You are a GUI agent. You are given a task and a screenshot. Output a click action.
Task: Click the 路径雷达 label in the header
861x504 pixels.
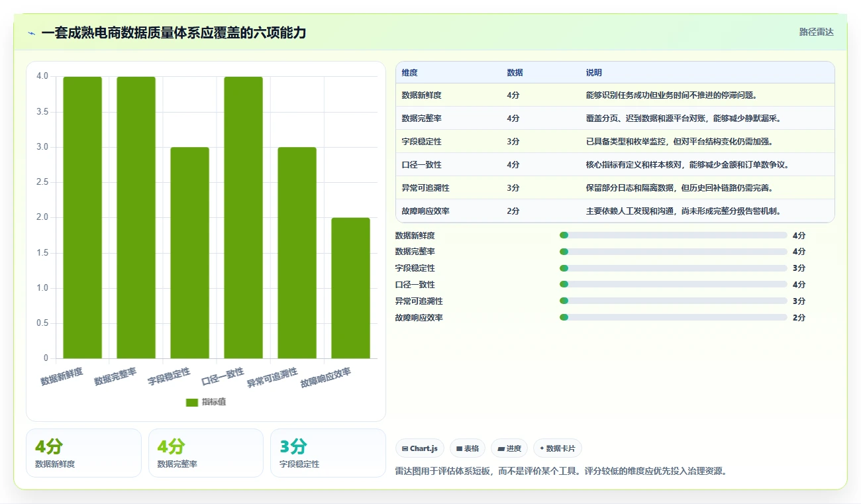point(816,32)
